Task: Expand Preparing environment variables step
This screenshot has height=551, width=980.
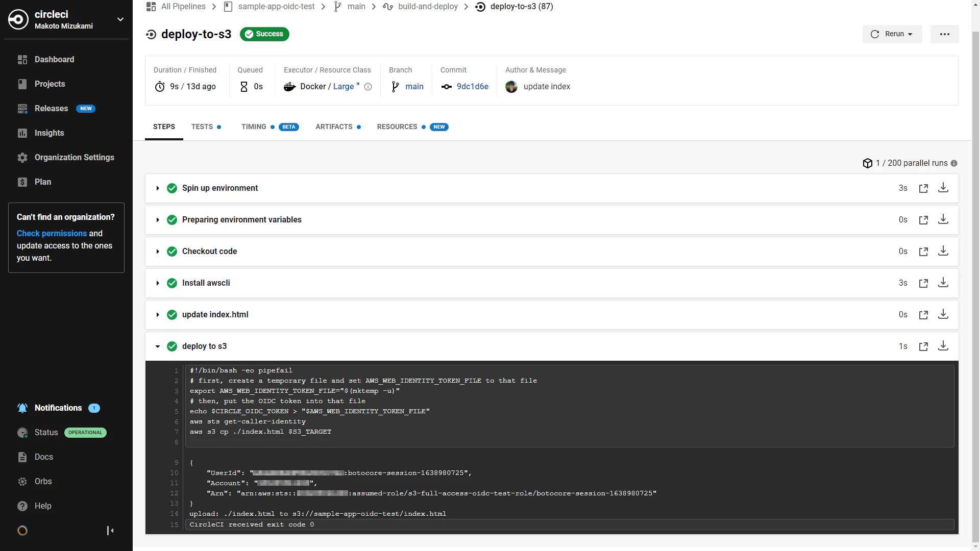Action: pyautogui.click(x=158, y=220)
